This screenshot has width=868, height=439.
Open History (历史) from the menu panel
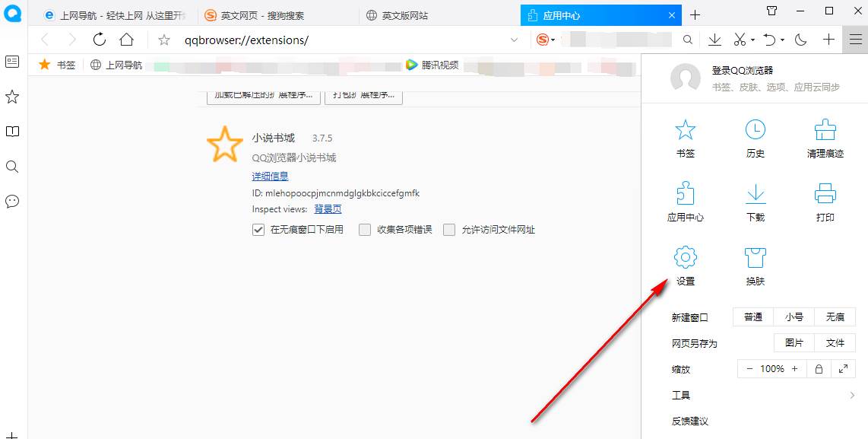755,138
